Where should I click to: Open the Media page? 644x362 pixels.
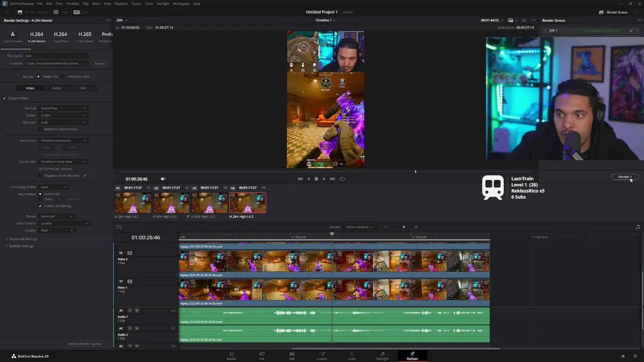(x=231, y=356)
